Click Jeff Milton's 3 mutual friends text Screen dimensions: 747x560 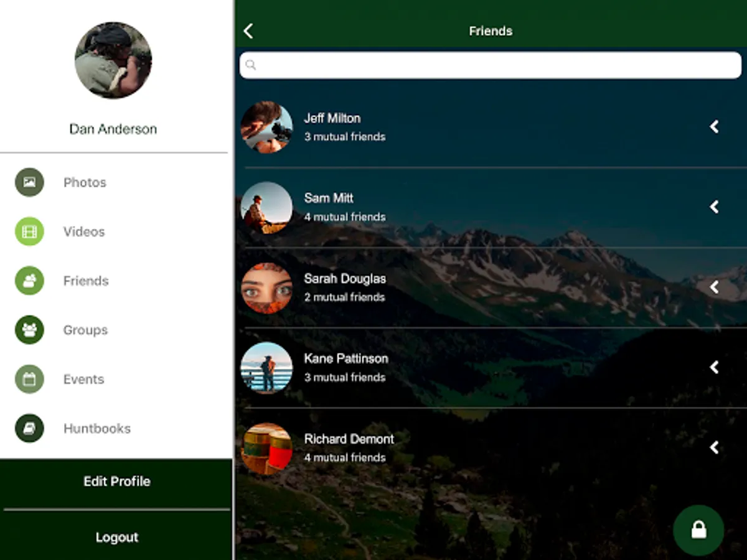point(345,137)
